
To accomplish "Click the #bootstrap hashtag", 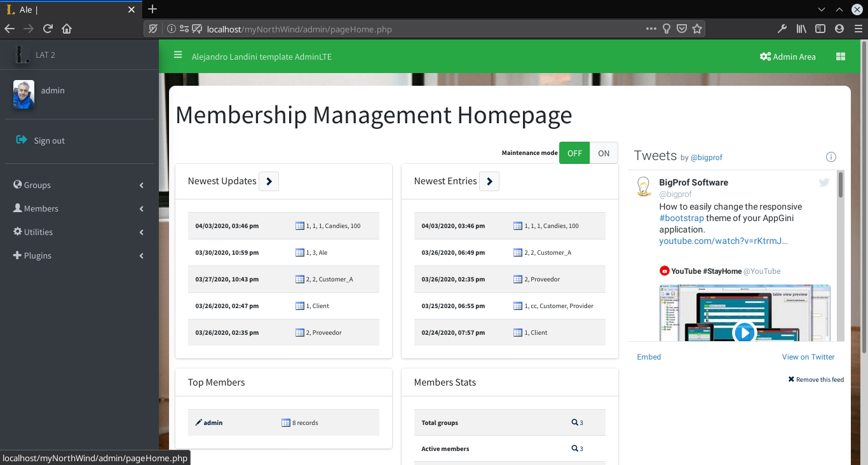I will pos(681,219).
